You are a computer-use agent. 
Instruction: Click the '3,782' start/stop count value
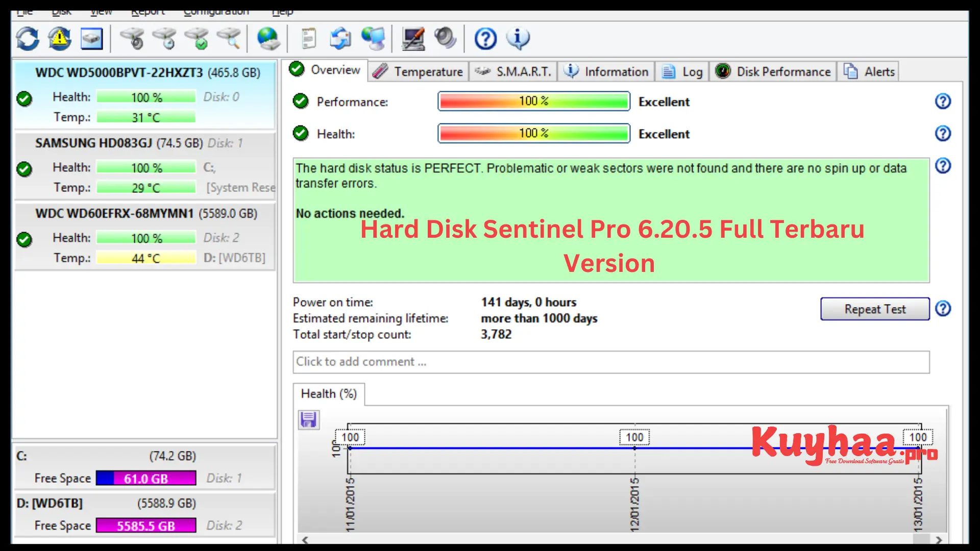coord(496,334)
